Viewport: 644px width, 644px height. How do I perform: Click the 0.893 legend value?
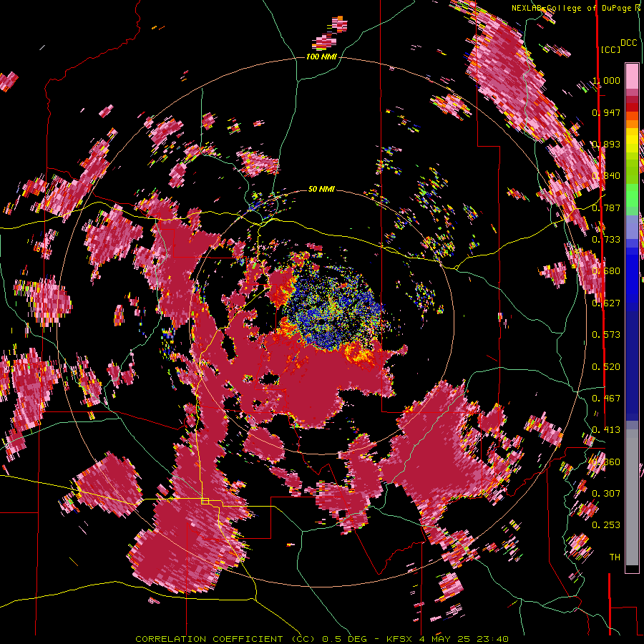[606, 144]
